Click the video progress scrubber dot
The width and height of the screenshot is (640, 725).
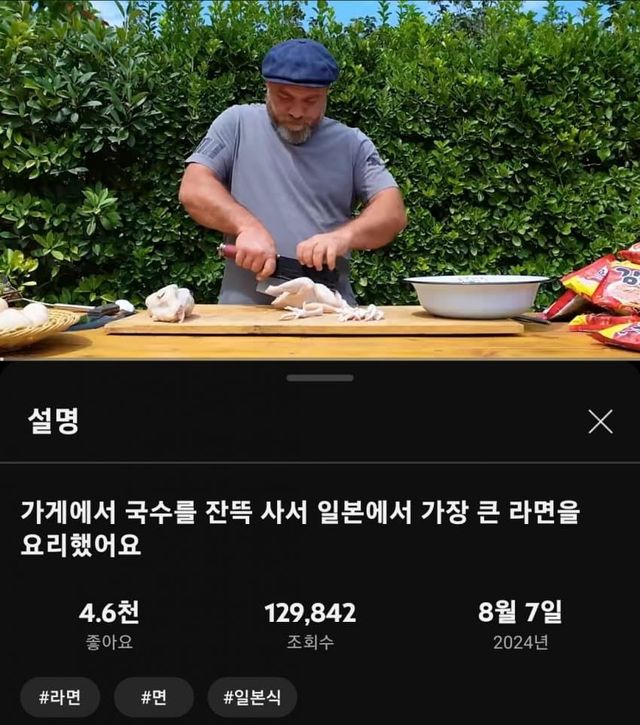1,359
